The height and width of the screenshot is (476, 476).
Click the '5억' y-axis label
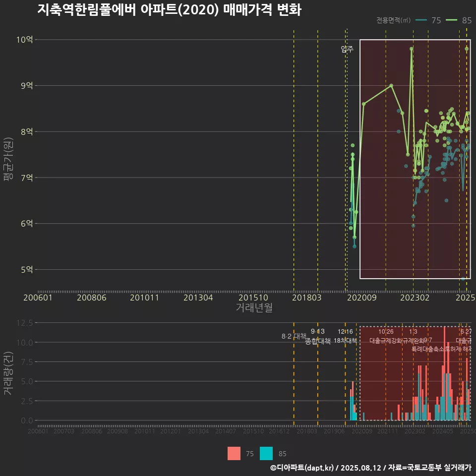(27, 270)
